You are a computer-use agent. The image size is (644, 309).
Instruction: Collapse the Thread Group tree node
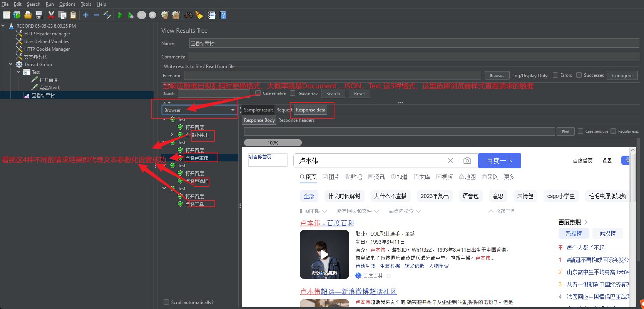[x=11, y=64]
